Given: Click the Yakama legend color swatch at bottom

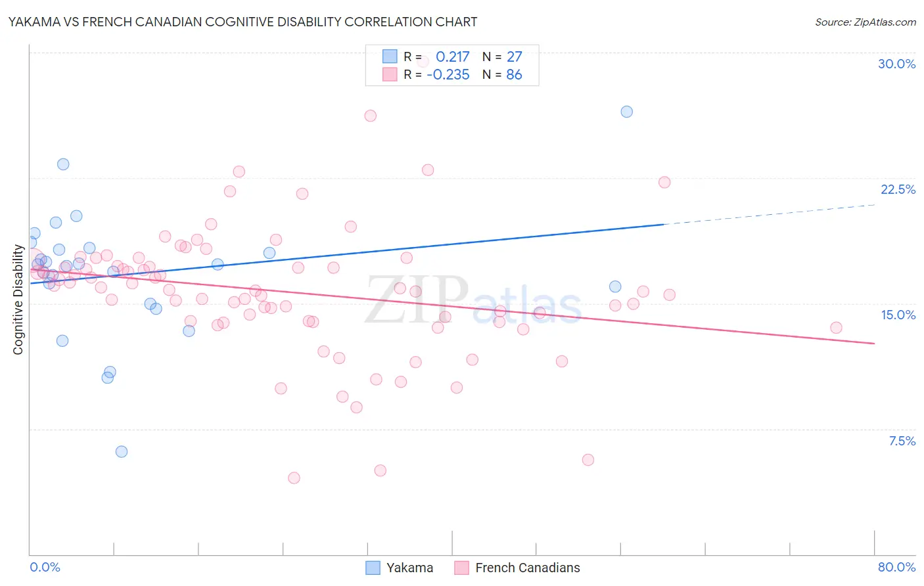Looking at the screenshot, I should pos(373,568).
